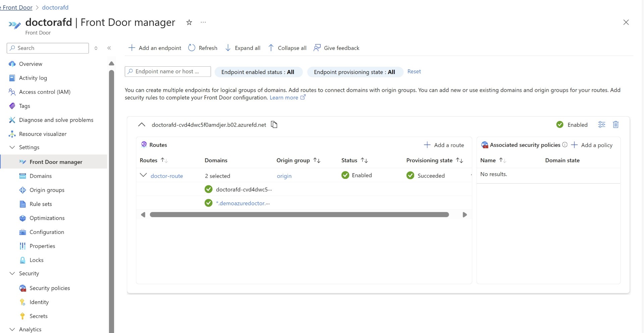Image resolution: width=644 pixels, height=333 pixels.
Task: Open the doctor-route link
Action: coord(167,176)
